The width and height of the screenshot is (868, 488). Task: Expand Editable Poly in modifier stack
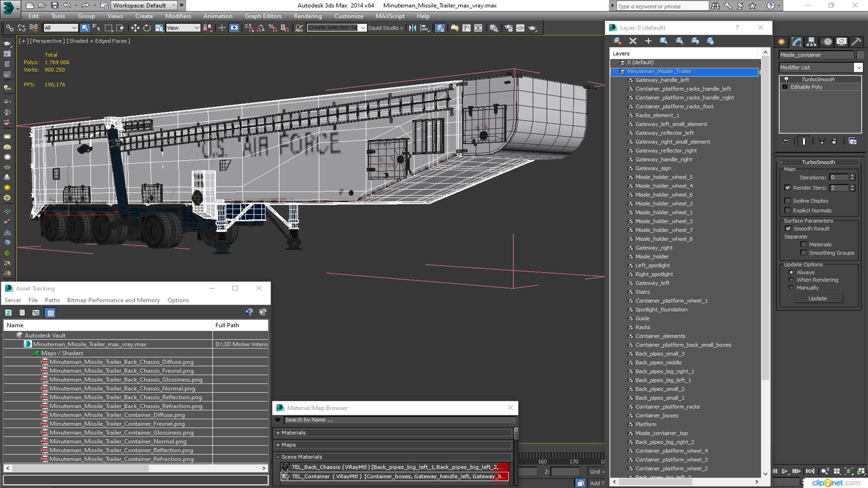tap(785, 87)
